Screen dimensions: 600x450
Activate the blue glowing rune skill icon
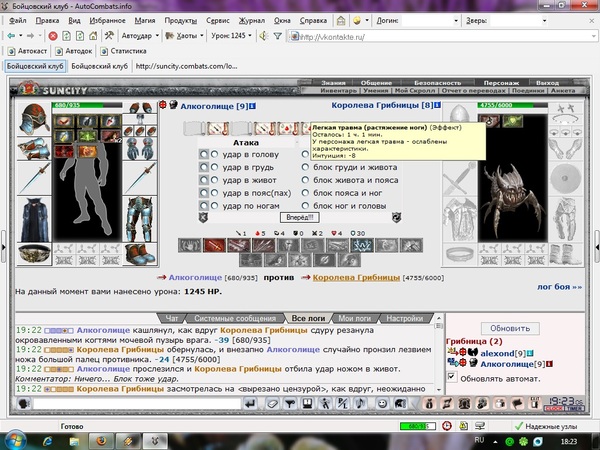coord(362,245)
